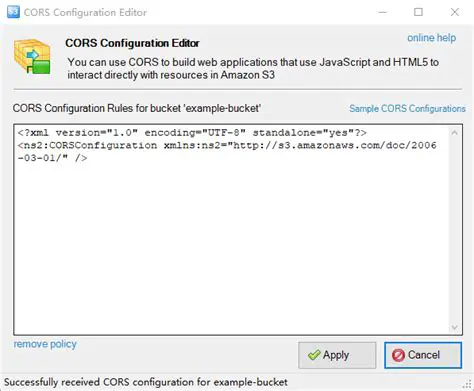474x391 pixels.
Task: Click the 'CORS Configuration Editor' bold heading
Action: [x=132, y=43]
